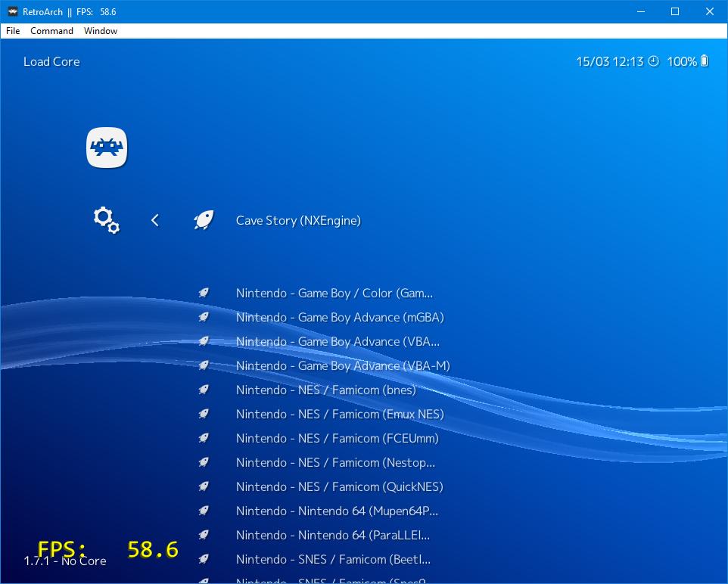Screen dimensions: 728x584
Task: Open the File menu
Action: tap(12, 31)
